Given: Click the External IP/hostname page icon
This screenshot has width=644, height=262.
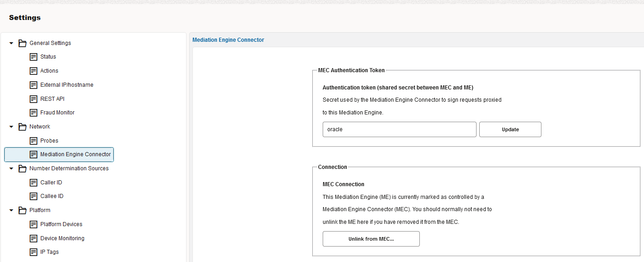Looking at the screenshot, I should click(33, 85).
